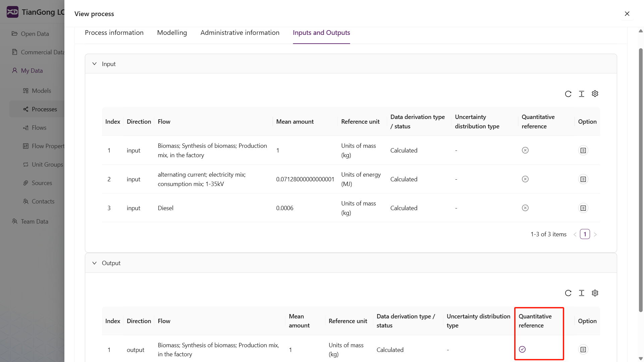Click the quantitative reference X mark for Diesel

[x=525, y=208]
